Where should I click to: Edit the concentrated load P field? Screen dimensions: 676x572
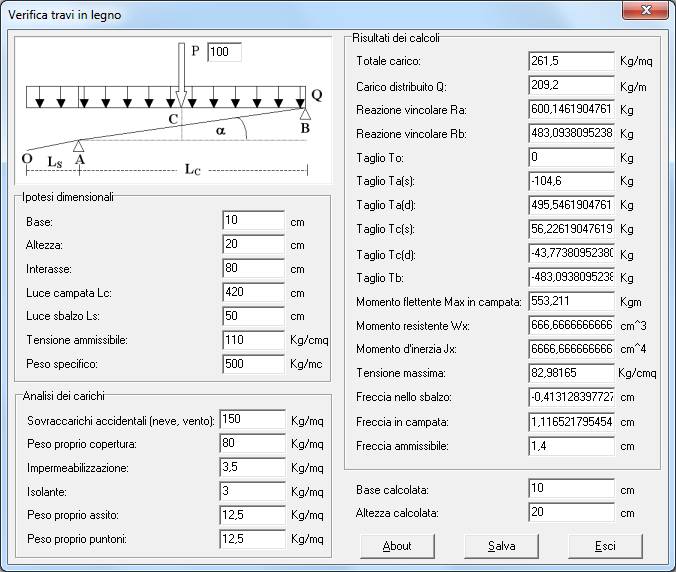point(224,52)
